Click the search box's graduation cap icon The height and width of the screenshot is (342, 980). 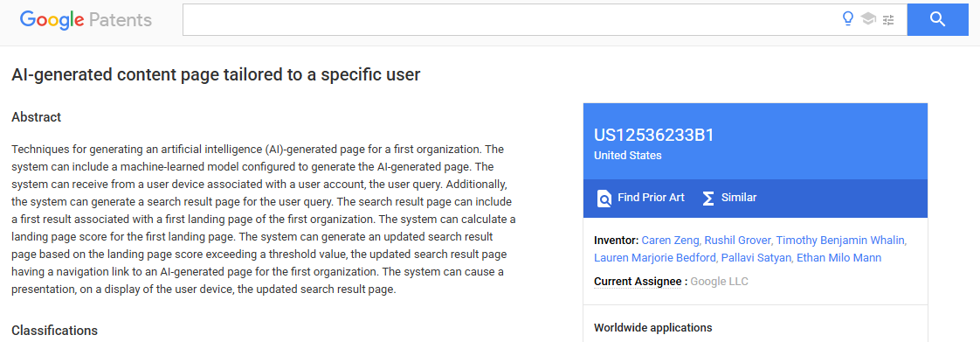click(868, 19)
